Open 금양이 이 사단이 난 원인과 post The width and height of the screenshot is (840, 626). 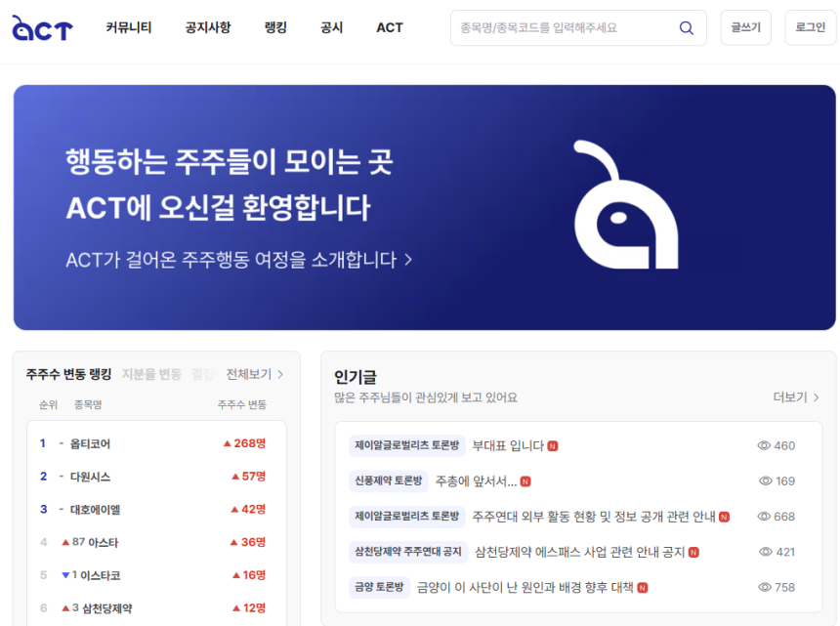525,588
